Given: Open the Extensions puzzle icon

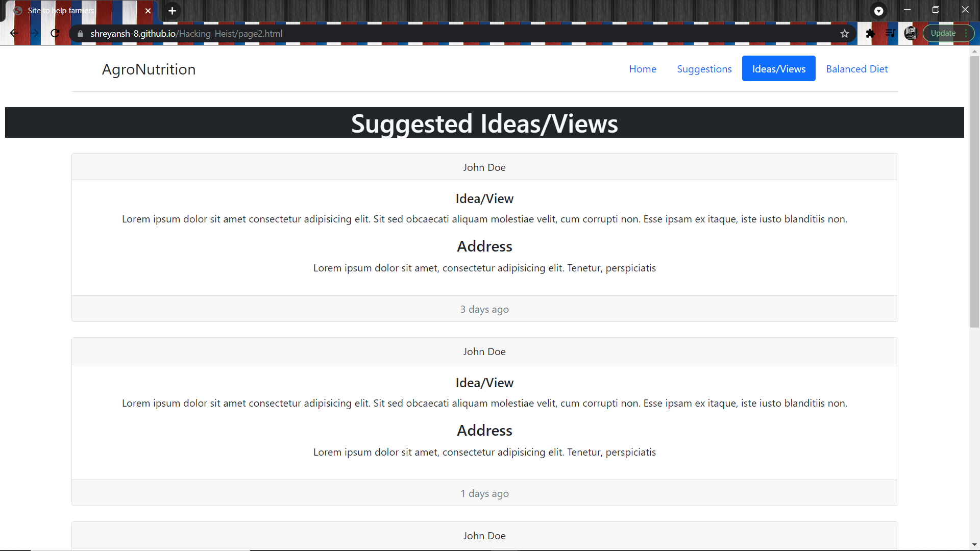Looking at the screenshot, I should (870, 34).
